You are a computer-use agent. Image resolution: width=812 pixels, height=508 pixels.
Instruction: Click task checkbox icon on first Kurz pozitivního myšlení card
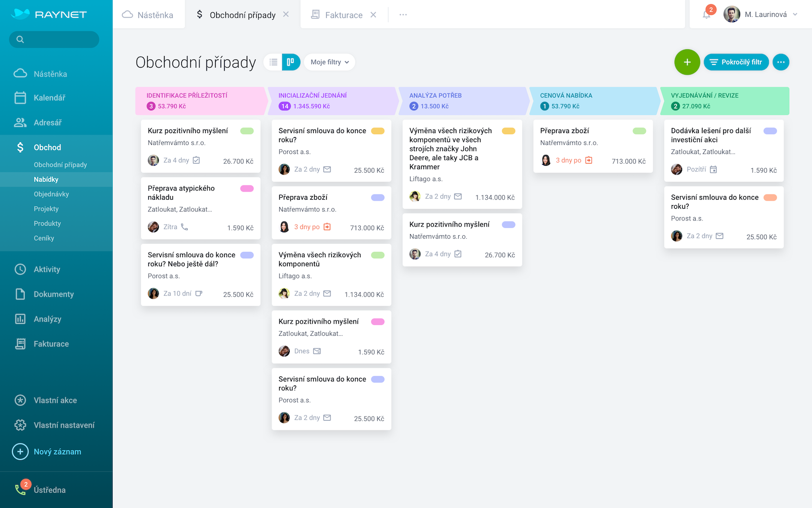[x=196, y=160]
